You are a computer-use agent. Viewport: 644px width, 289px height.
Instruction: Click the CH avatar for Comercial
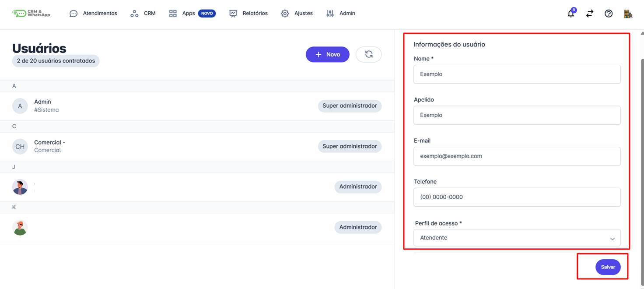20,147
